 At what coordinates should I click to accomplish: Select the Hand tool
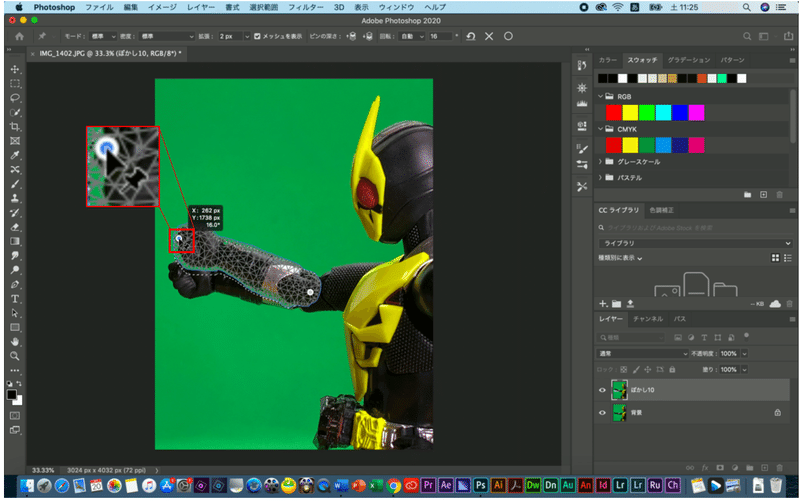(15, 342)
